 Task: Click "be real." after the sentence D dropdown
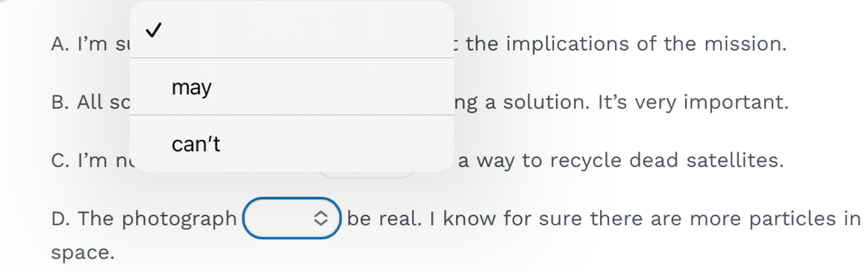(384, 219)
